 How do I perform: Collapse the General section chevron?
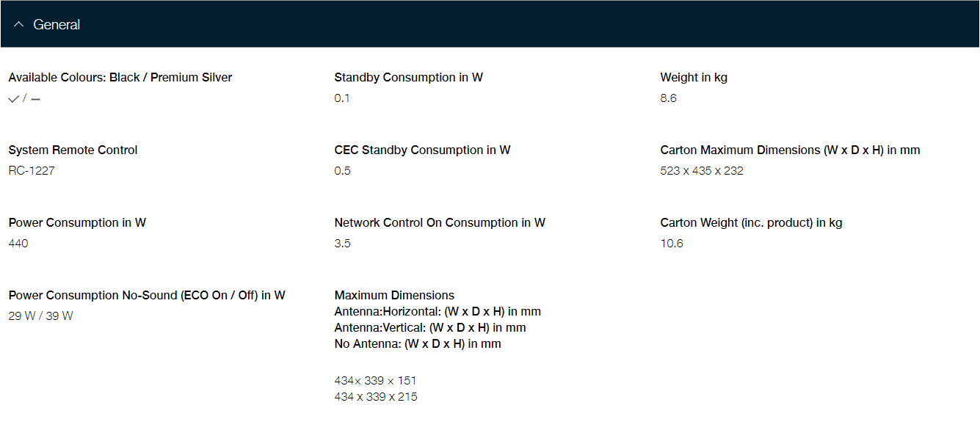click(x=19, y=25)
